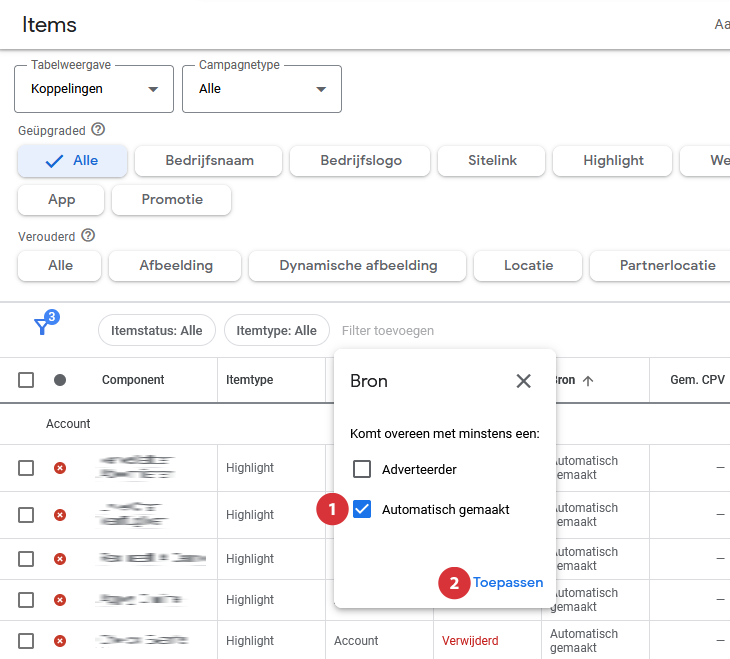Select the first Highlight row checkbox
The height and width of the screenshot is (659, 730).
pos(26,468)
